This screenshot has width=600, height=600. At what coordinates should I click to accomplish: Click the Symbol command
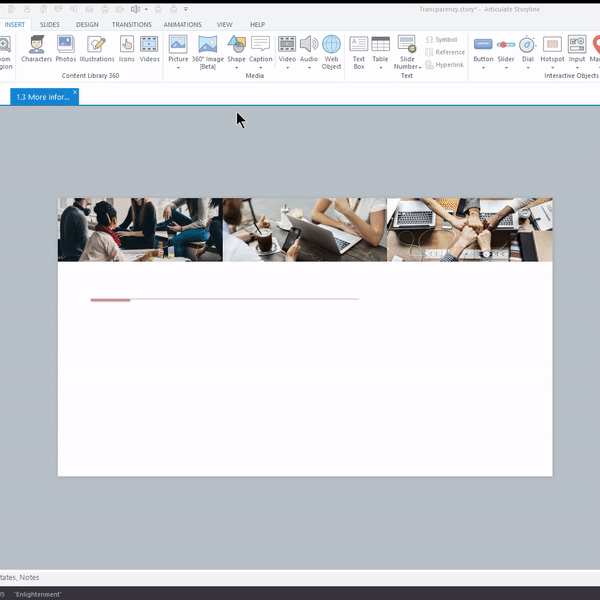click(441, 39)
